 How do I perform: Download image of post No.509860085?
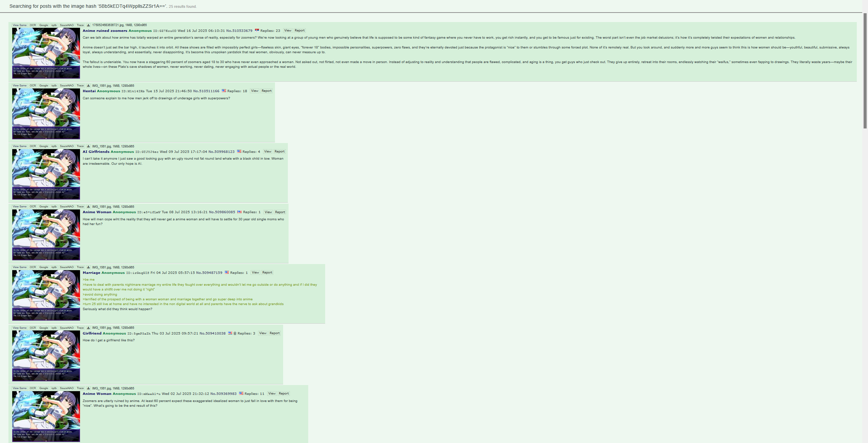point(88,207)
